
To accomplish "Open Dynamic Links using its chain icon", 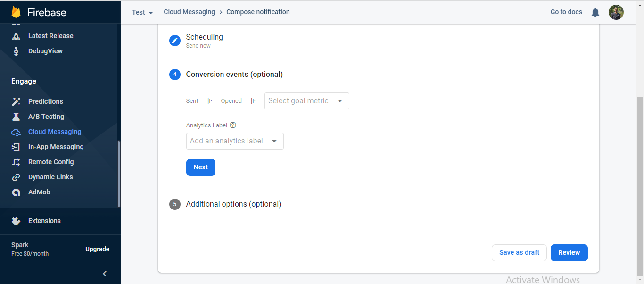I will point(16,177).
